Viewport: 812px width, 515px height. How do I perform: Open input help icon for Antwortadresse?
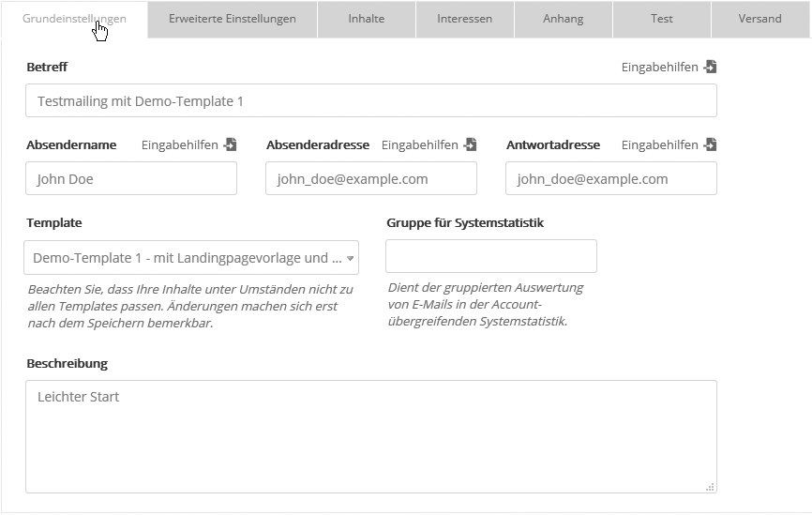(x=711, y=145)
